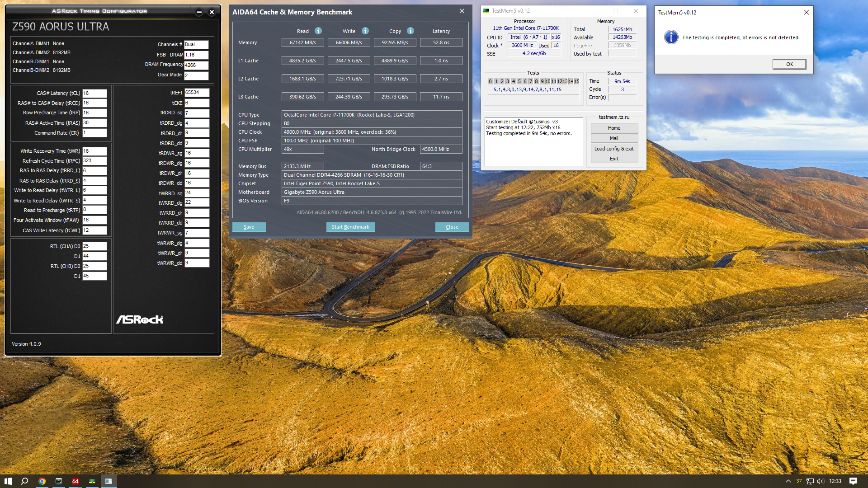Viewport: 868px width, 488px height.
Task: Click the blue information icon in dialog
Action: [671, 37]
